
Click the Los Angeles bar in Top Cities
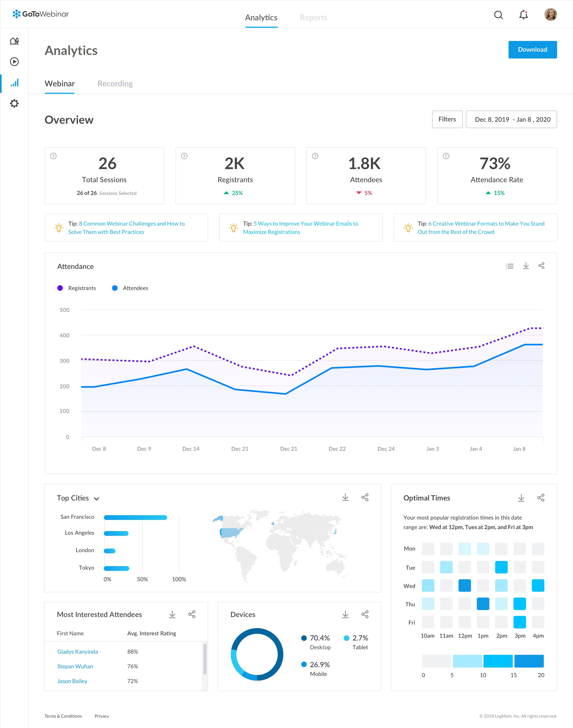(x=116, y=533)
